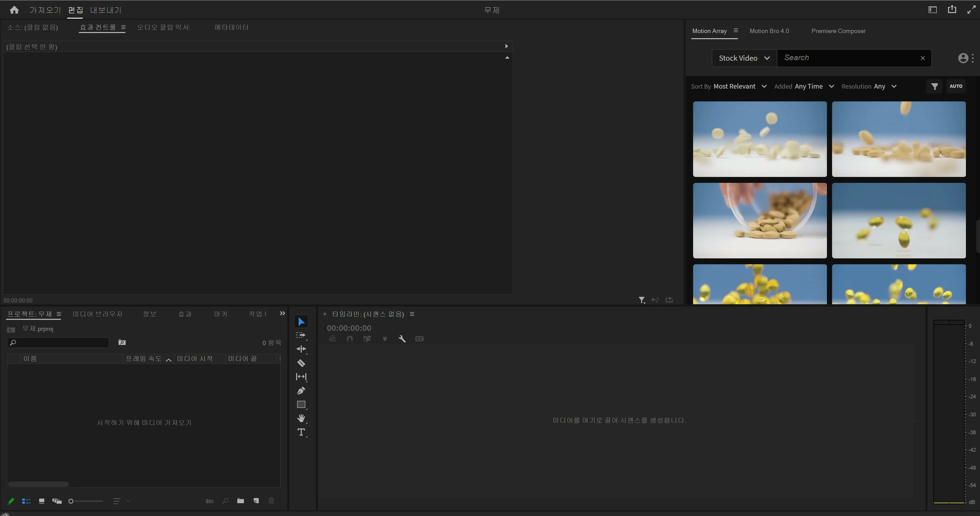980x516 pixels.
Task: Select the Pen tool
Action: click(x=301, y=391)
